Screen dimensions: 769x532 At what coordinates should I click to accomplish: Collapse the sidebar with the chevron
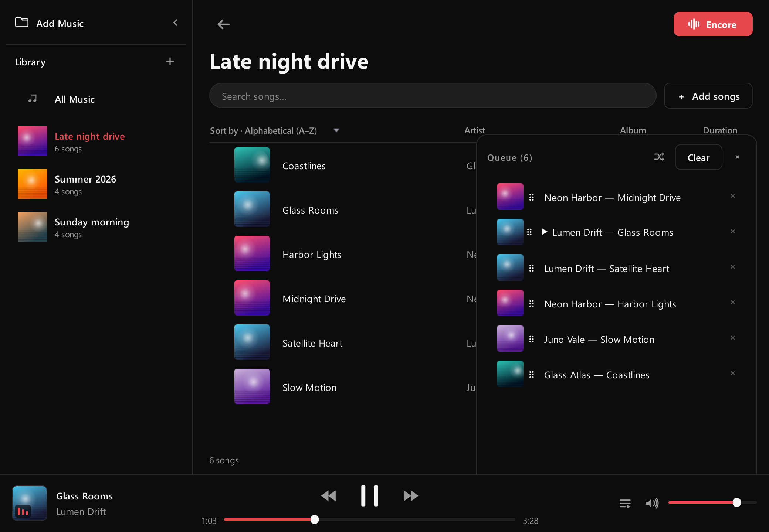coord(176,23)
